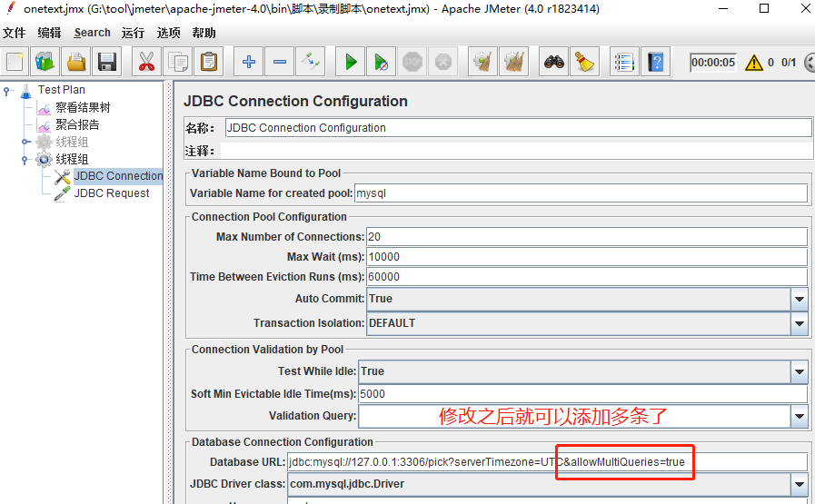This screenshot has height=504, width=815.
Task: Select 聚合报告 in the tree
Action: pos(77,124)
